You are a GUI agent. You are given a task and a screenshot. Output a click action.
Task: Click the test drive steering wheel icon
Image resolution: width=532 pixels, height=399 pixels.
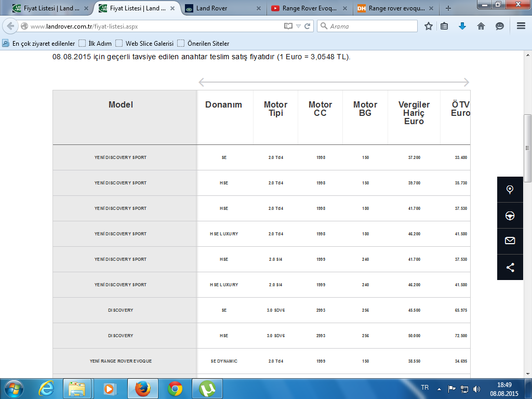tap(510, 216)
